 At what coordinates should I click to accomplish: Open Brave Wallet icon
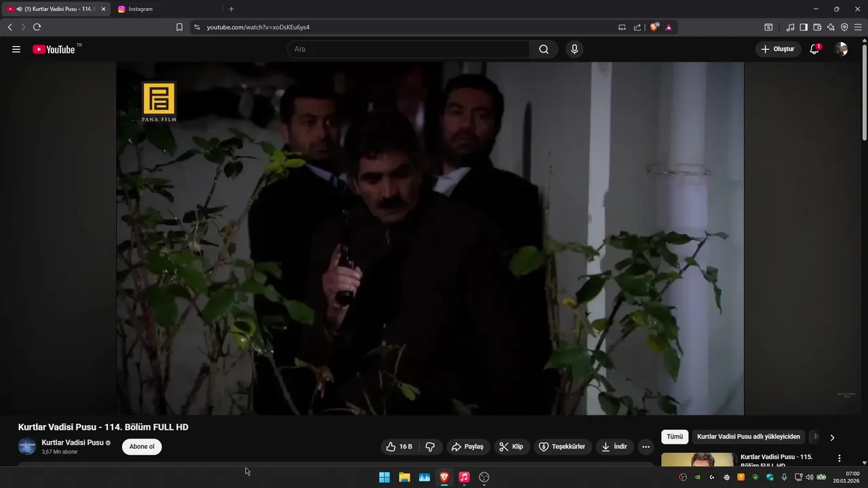pyautogui.click(x=817, y=27)
